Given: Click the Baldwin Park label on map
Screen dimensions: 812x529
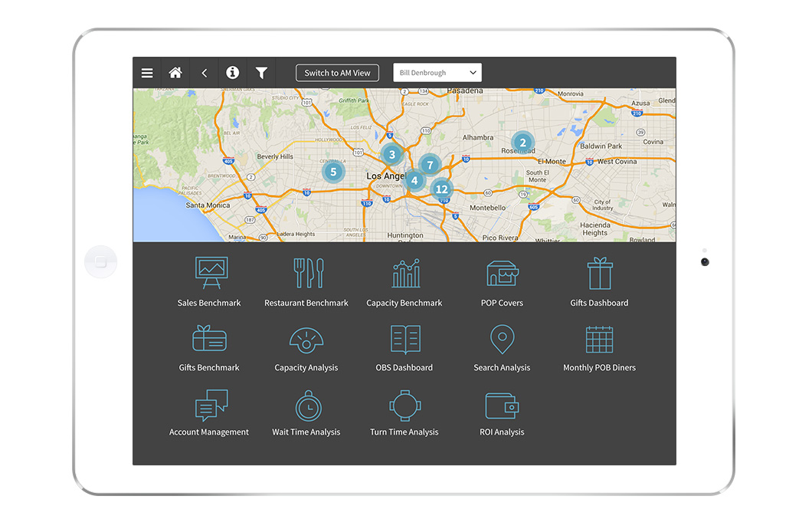Looking at the screenshot, I should (601, 146).
